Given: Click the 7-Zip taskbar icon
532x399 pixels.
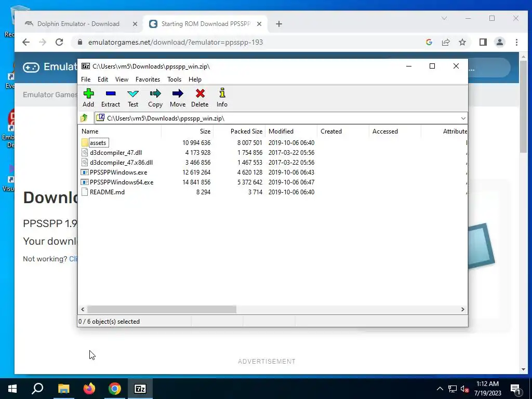Looking at the screenshot, I should [x=140, y=389].
